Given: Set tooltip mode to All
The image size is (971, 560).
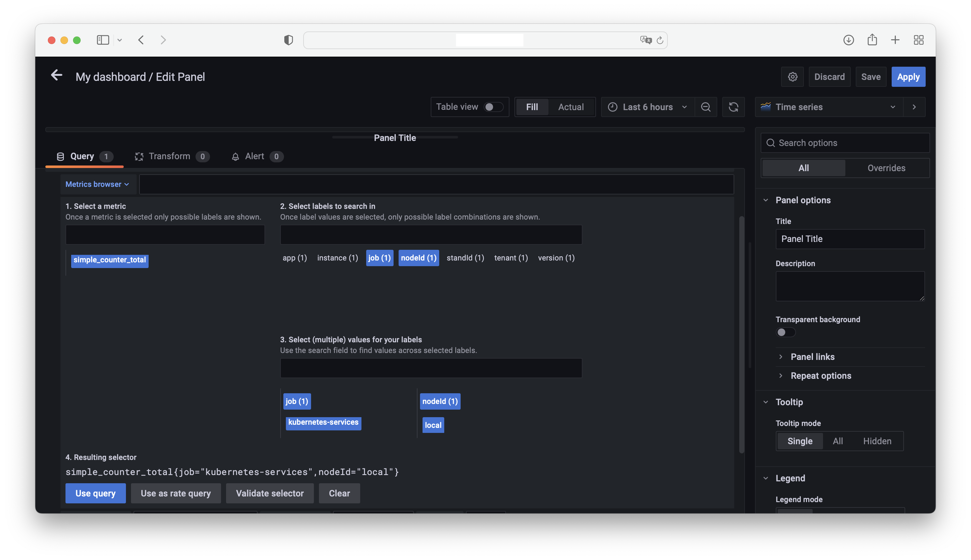Looking at the screenshot, I should [838, 441].
